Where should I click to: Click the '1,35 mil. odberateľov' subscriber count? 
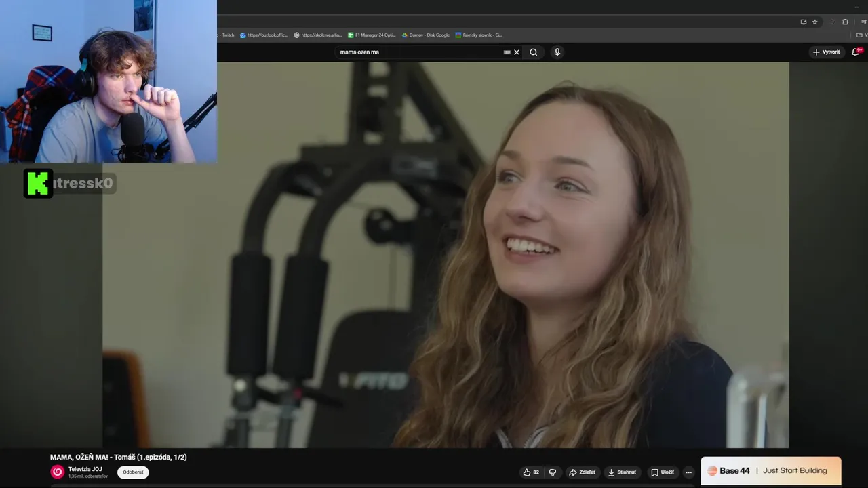click(87, 476)
